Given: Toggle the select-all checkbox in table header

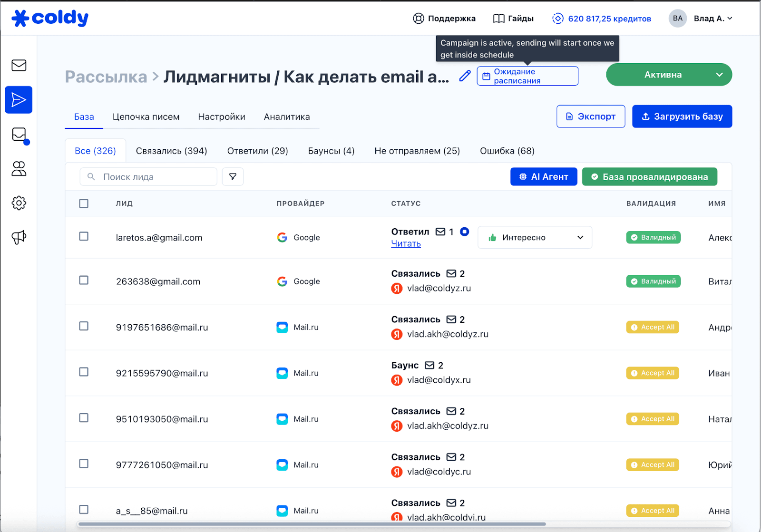Looking at the screenshot, I should click(84, 203).
